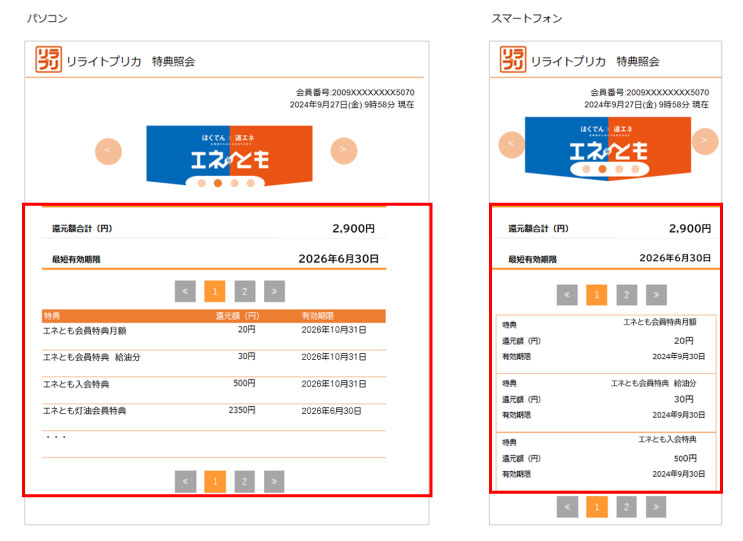Select エネとも会員特典 給油分 row in パソコン table
Screen dimensions: 743x541
pyautogui.click(x=214, y=363)
